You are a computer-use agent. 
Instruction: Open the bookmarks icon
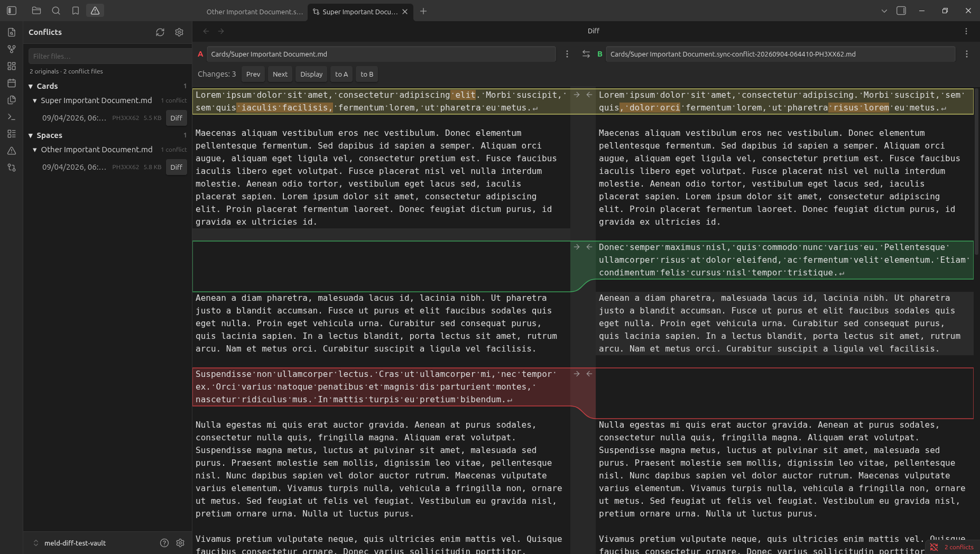[x=76, y=11]
